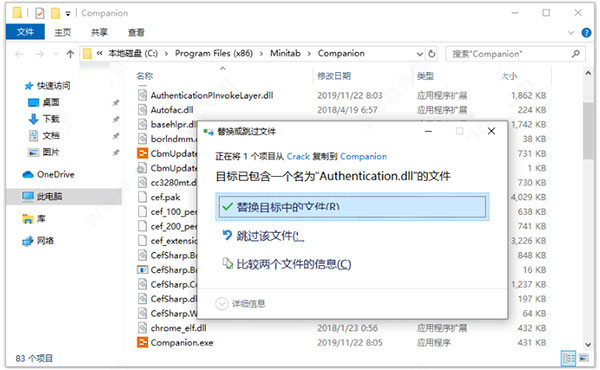This screenshot has height=370, width=600.
Task: Click the search magnifier icon
Action: [x=576, y=54]
